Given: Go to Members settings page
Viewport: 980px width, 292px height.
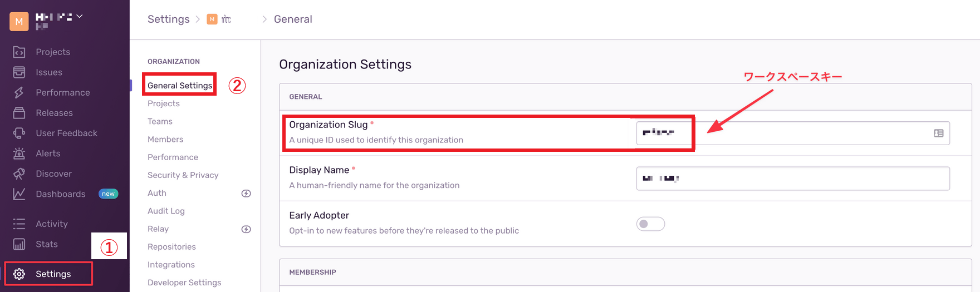Looking at the screenshot, I should pos(165,139).
